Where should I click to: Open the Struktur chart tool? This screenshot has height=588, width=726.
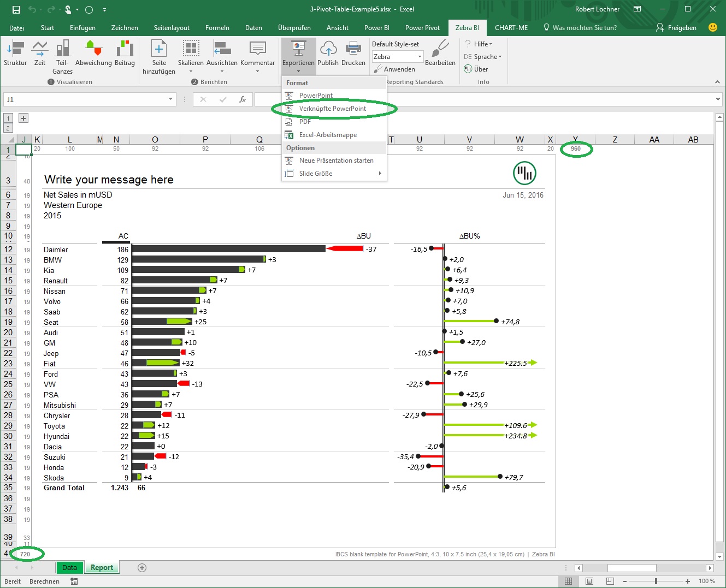point(15,54)
